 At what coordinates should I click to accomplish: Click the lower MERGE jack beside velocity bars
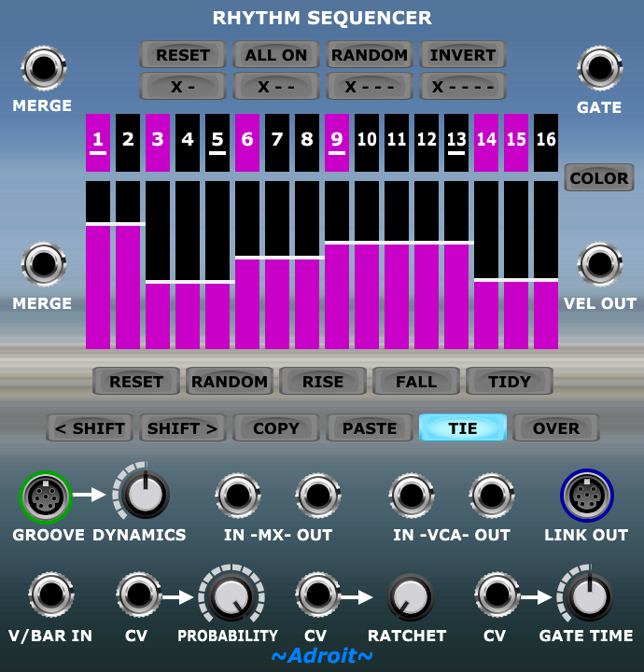pyautogui.click(x=44, y=264)
